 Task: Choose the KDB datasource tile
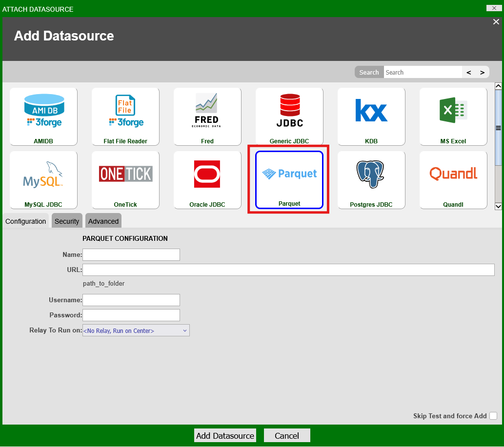coord(371,117)
